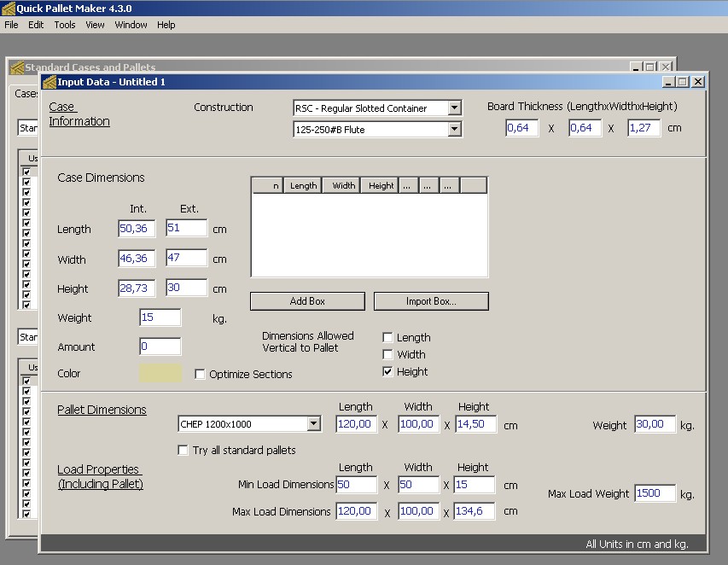Click the pallet Height field 14,50
The height and width of the screenshot is (565, 728).
coord(476,424)
